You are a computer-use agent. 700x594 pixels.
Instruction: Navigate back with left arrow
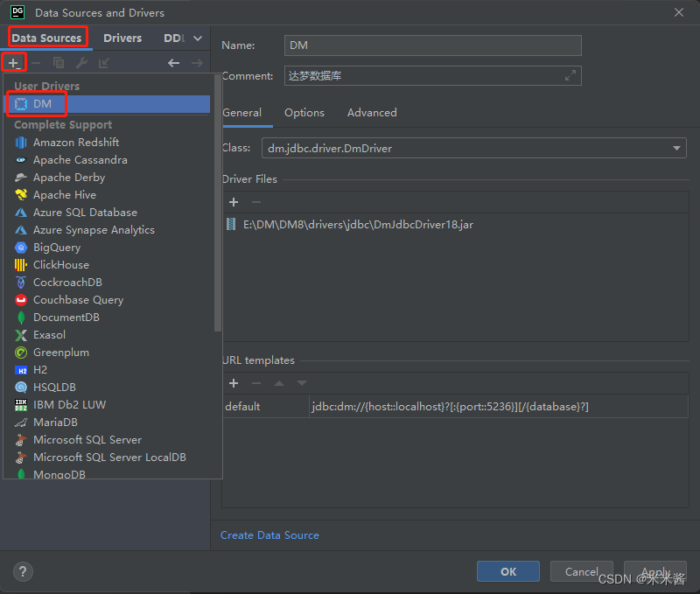tap(173, 63)
